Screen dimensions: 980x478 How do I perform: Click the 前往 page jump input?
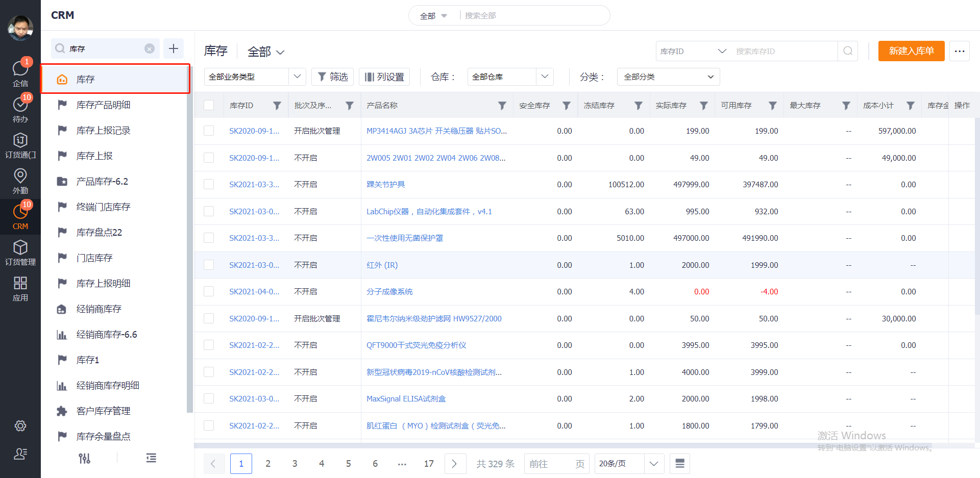(557, 464)
